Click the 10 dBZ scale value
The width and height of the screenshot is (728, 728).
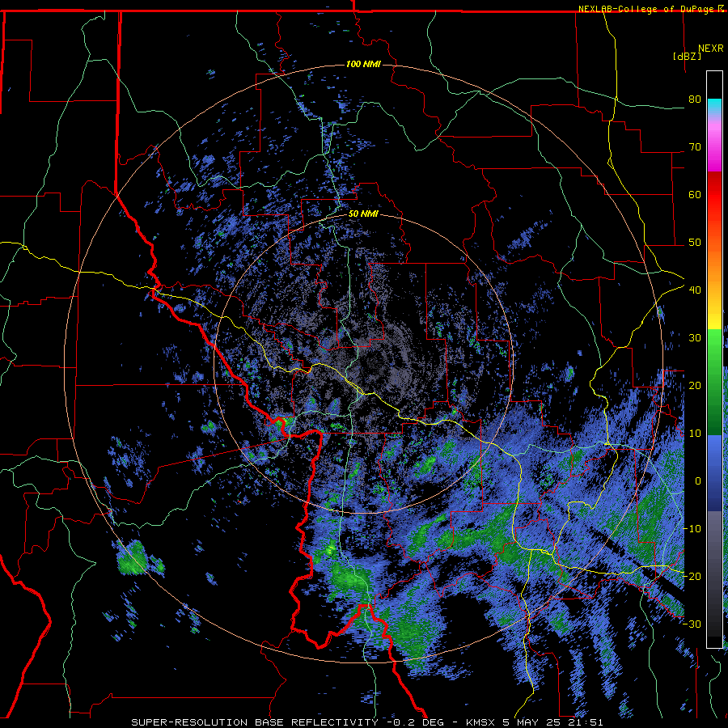(695, 434)
